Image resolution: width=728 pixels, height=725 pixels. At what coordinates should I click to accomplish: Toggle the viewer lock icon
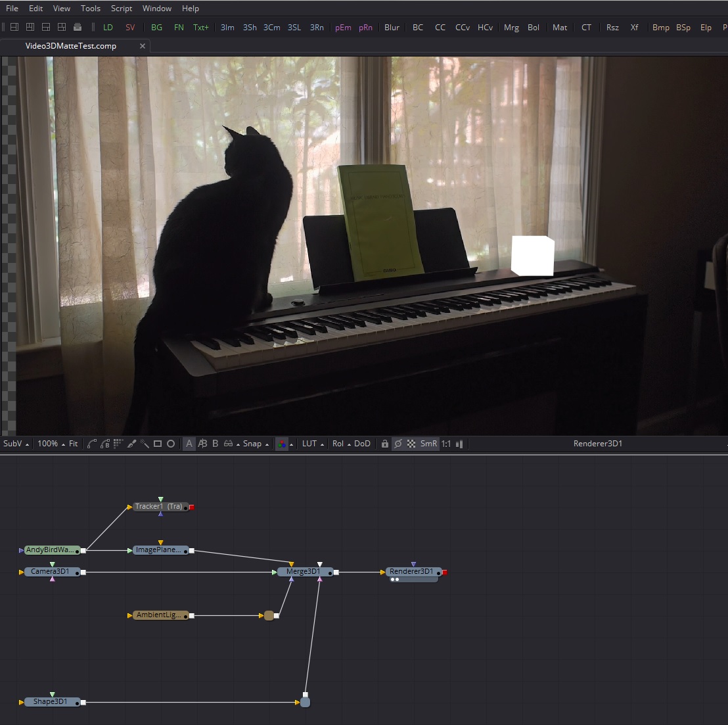[385, 444]
